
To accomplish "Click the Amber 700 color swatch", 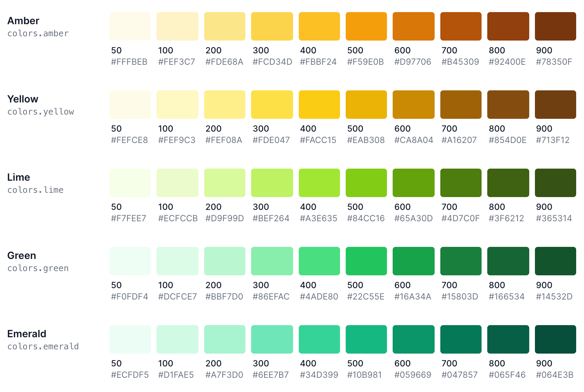I will [x=461, y=26].
